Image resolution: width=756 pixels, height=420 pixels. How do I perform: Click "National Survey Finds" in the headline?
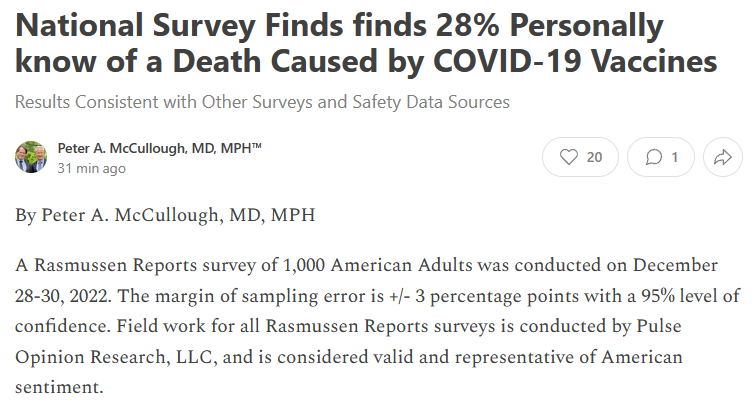[168, 24]
